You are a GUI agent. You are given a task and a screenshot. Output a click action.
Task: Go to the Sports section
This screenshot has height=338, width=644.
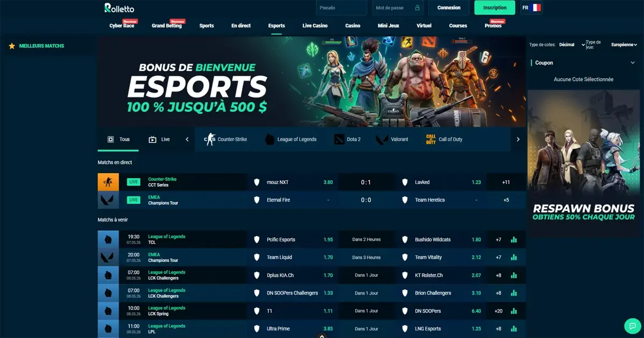click(x=207, y=26)
